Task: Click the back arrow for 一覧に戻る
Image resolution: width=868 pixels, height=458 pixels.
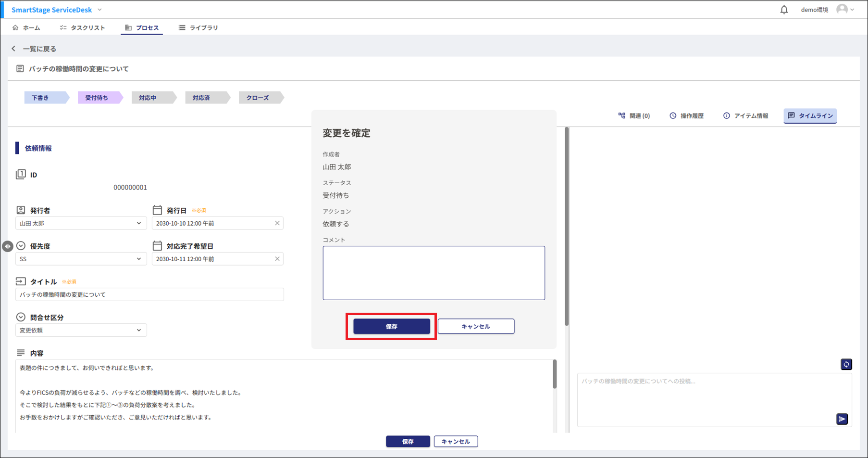Action: point(13,49)
